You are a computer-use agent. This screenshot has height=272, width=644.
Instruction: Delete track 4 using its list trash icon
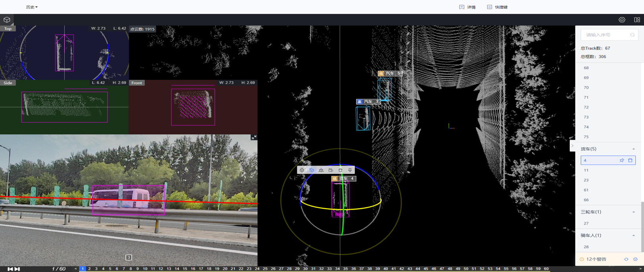[x=630, y=160]
